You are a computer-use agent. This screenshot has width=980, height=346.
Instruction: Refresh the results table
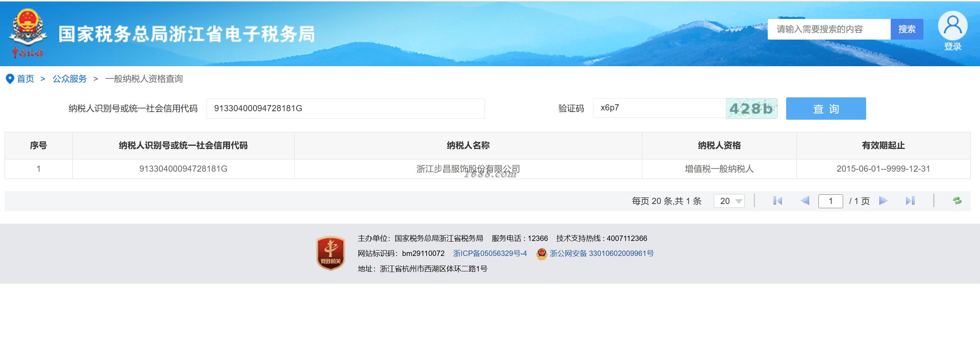(957, 201)
